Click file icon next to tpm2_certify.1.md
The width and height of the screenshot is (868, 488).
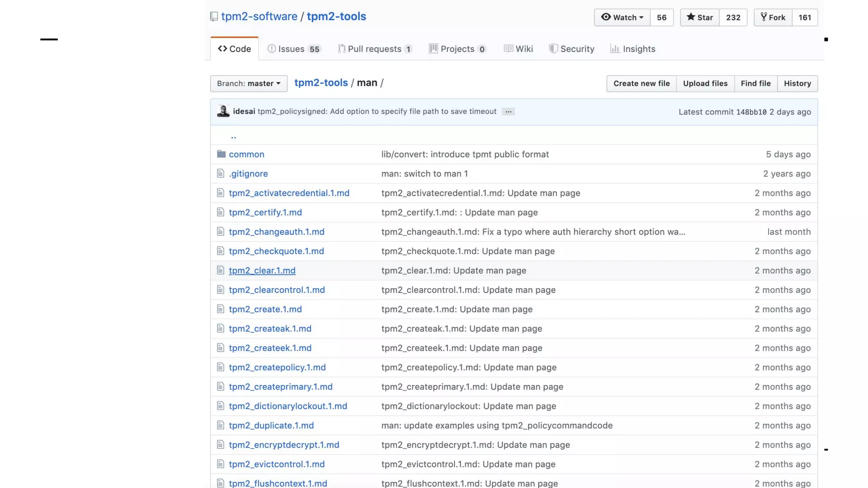point(220,212)
